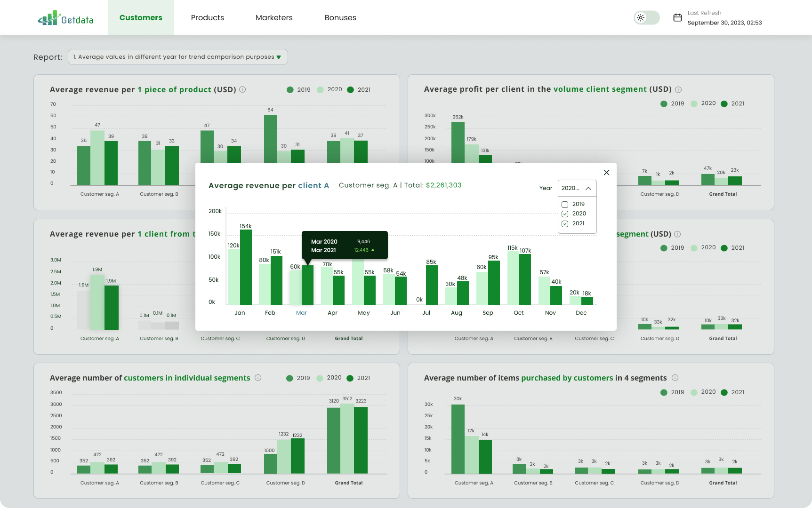Toggle the light/dark theme switch

tap(646, 18)
